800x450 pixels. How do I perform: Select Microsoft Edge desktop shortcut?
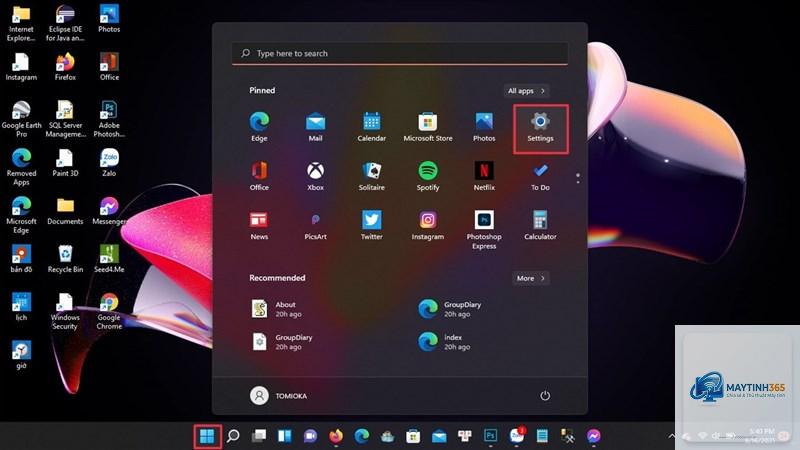click(21, 215)
